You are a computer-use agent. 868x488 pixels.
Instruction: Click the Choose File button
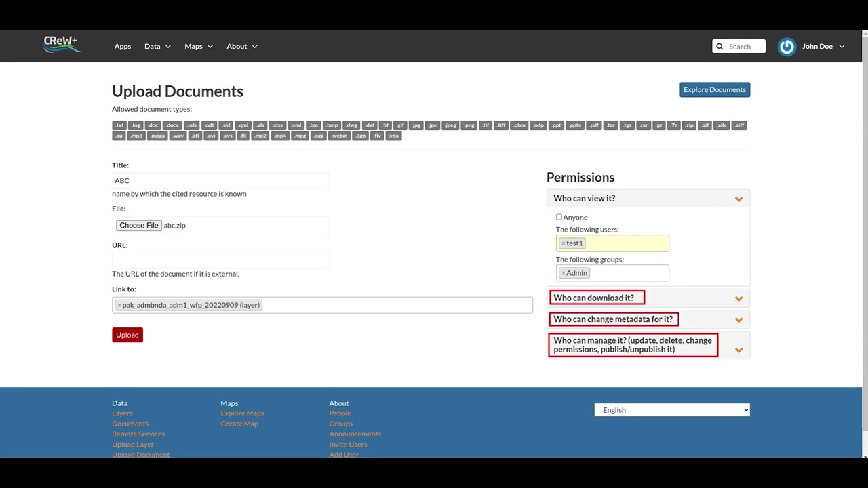click(x=139, y=226)
